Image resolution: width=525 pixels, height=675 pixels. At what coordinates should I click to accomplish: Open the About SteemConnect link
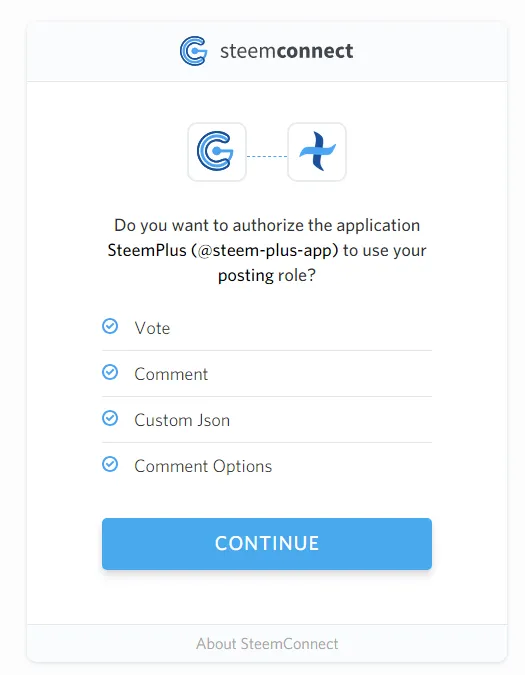pyautogui.click(x=267, y=644)
